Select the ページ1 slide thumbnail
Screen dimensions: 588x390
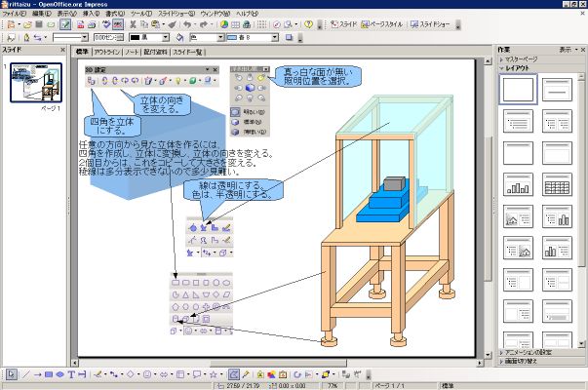(x=36, y=81)
